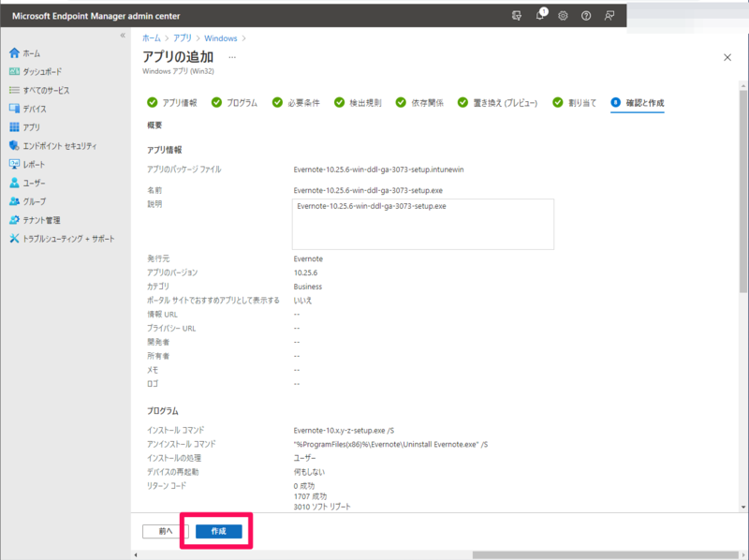Switch to the プログラム step tab
The image size is (749, 560).
pyautogui.click(x=234, y=103)
